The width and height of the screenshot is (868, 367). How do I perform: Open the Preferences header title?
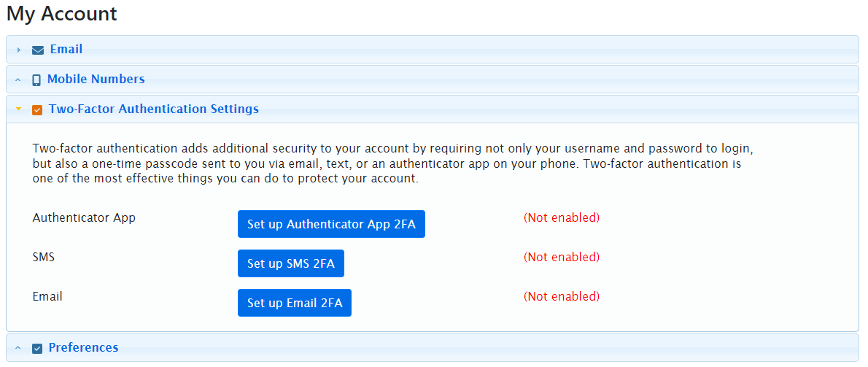tap(83, 348)
